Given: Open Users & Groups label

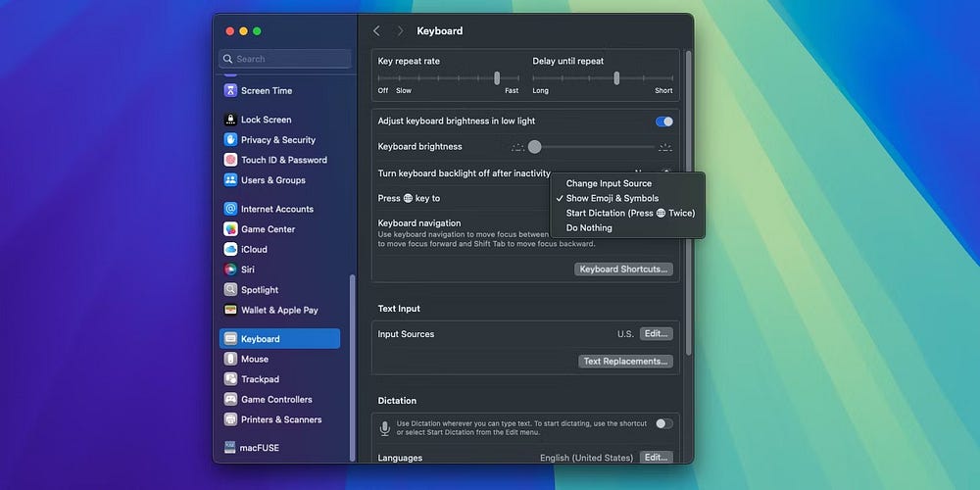Looking at the screenshot, I should [273, 180].
